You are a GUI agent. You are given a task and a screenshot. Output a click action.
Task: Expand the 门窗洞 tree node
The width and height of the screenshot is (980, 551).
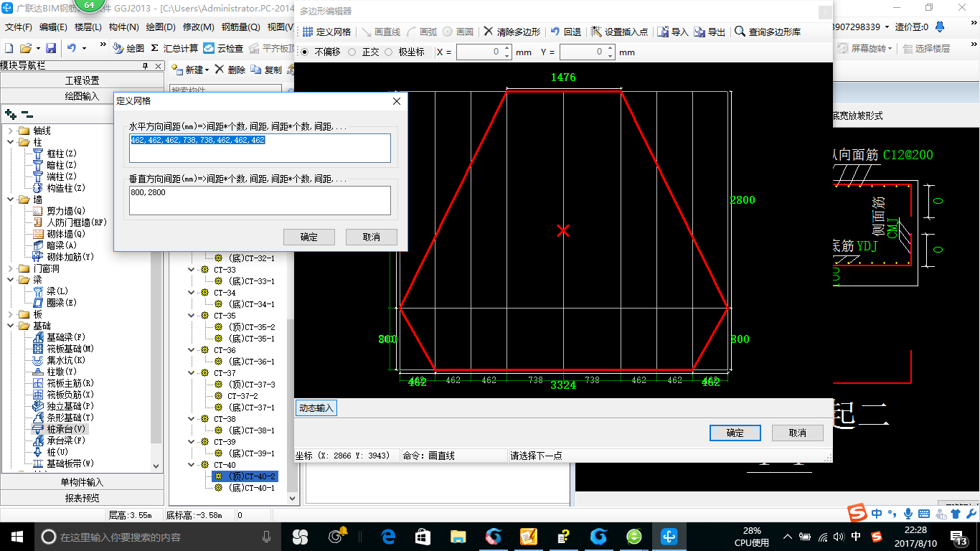pyautogui.click(x=11, y=268)
